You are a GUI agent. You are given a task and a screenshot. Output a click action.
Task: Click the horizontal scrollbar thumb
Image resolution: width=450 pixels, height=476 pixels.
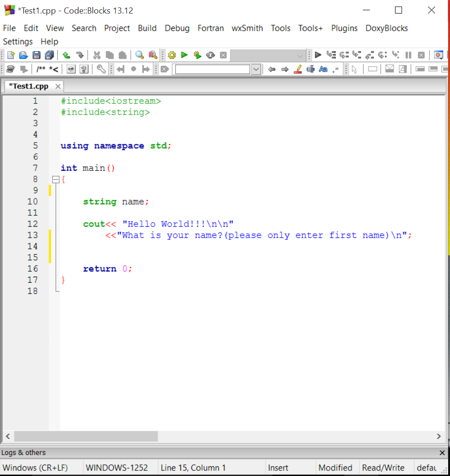coord(86,436)
